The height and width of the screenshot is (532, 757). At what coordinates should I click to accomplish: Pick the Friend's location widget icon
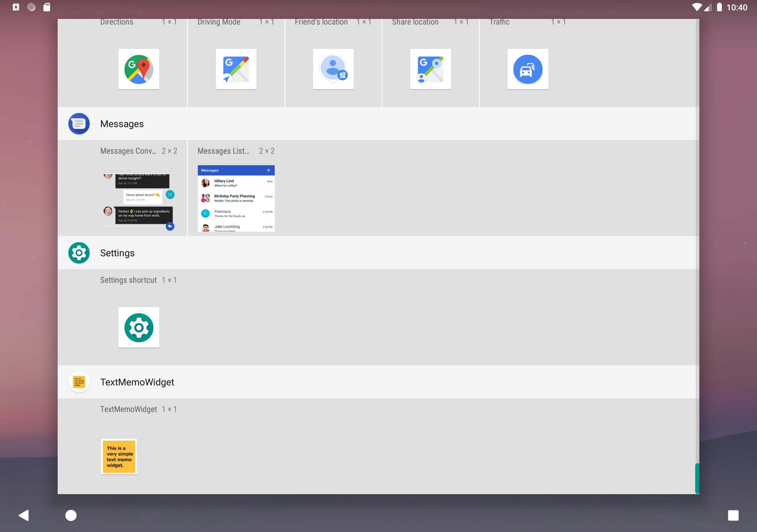(333, 69)
